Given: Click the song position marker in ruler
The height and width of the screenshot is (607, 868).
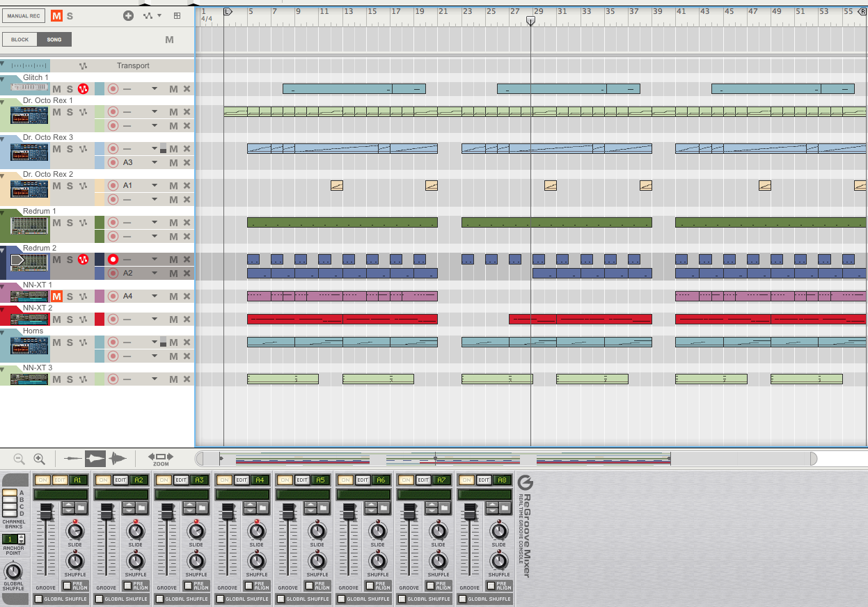Looking at the screenshot, I should (530, 22).
